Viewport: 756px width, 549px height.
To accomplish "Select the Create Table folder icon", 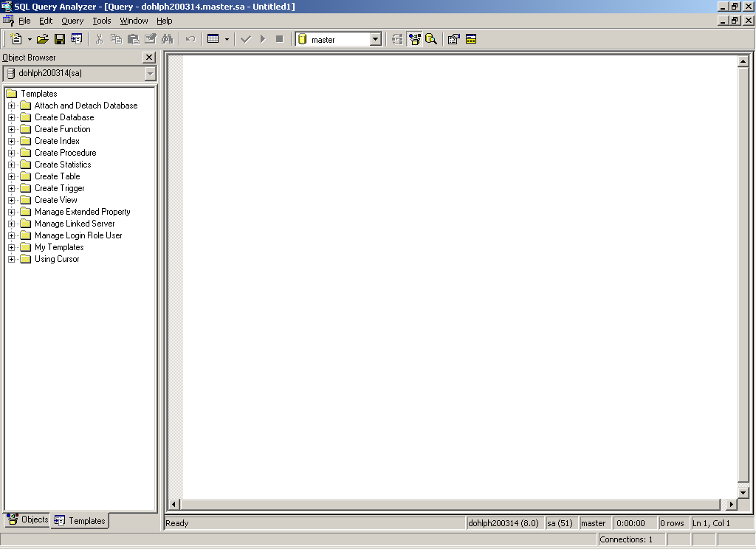I will tap(26, 176).
